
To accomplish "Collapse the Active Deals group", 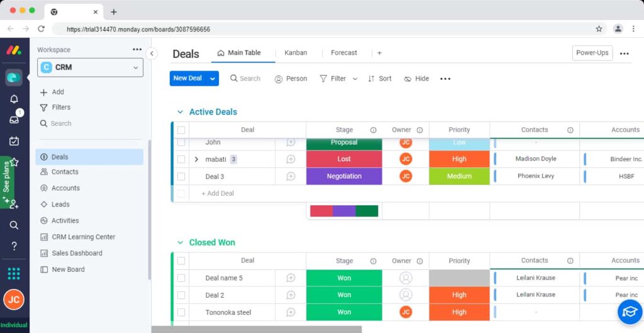I will (180, 112).
